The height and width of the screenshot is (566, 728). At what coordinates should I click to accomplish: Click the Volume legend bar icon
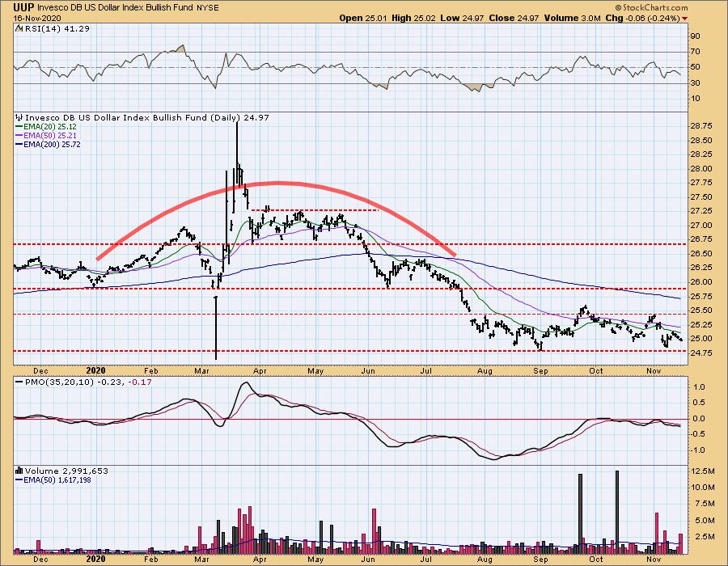click(x=19, y=471)
